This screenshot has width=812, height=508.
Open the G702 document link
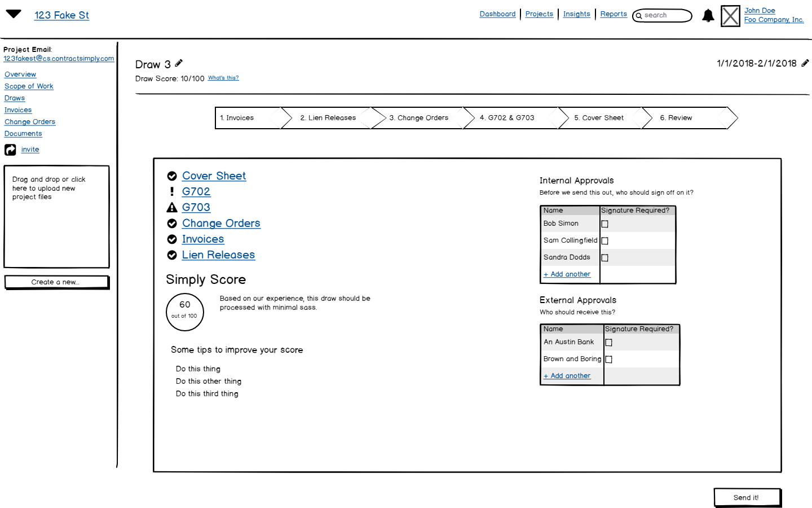[196, 192]
